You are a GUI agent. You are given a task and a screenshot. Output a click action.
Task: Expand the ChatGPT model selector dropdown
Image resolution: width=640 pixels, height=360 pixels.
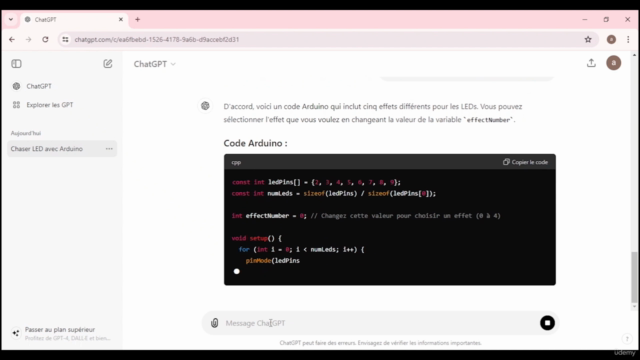tap(155, 64)
